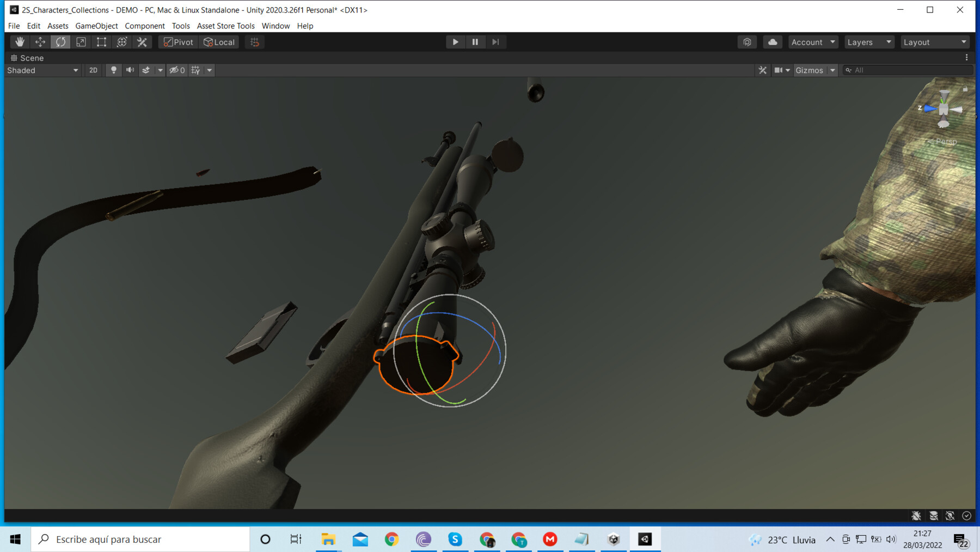Start Play mode
The image size is (980, 552).
(455, 42)
